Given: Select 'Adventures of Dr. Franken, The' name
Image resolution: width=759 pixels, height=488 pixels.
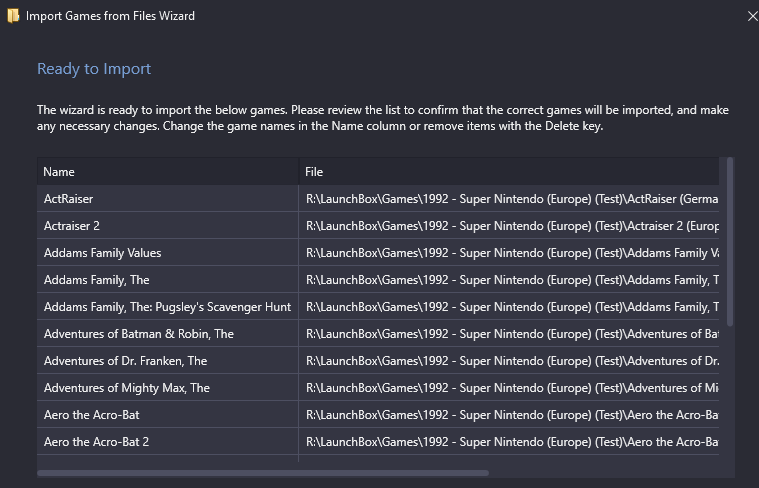Looking at the screenshot, I should (x=168, y=361).
